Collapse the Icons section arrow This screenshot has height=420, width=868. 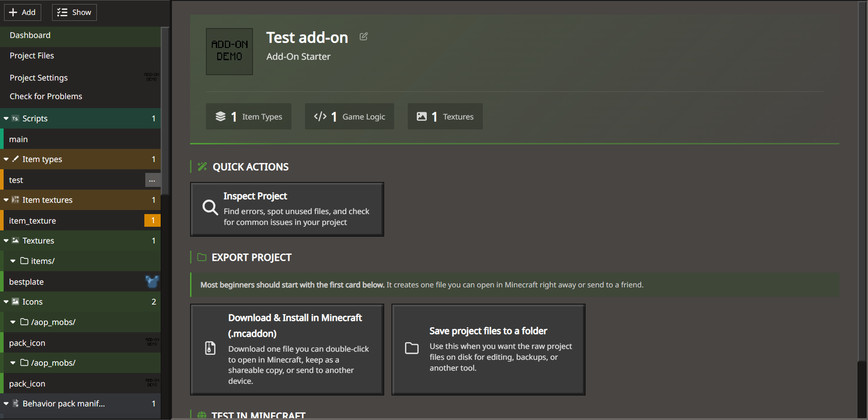(x=6, y=302)
